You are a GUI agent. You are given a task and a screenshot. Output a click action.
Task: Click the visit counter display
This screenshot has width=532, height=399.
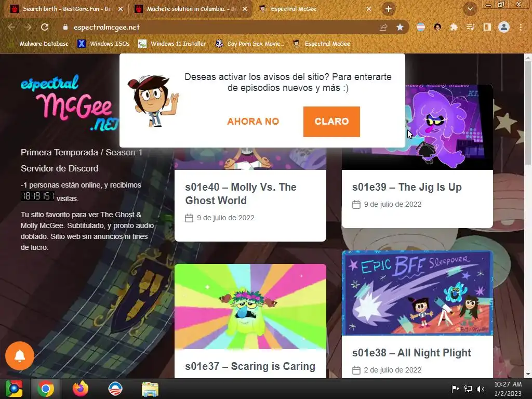pyautogui.click(x=37, y=196)
